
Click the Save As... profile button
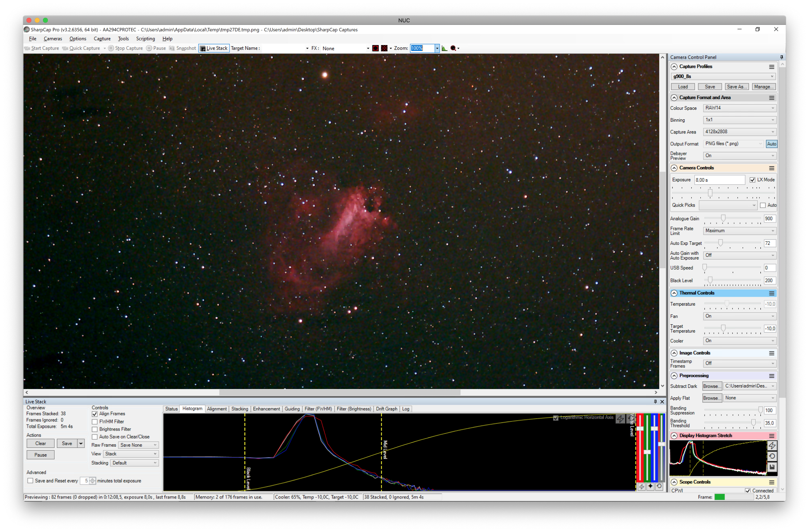[737, 87]
